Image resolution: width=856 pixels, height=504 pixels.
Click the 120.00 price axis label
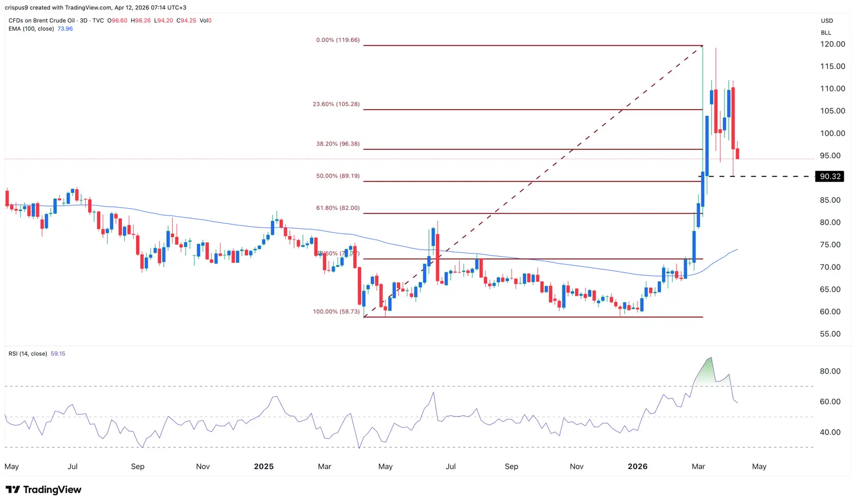[833, 44]
